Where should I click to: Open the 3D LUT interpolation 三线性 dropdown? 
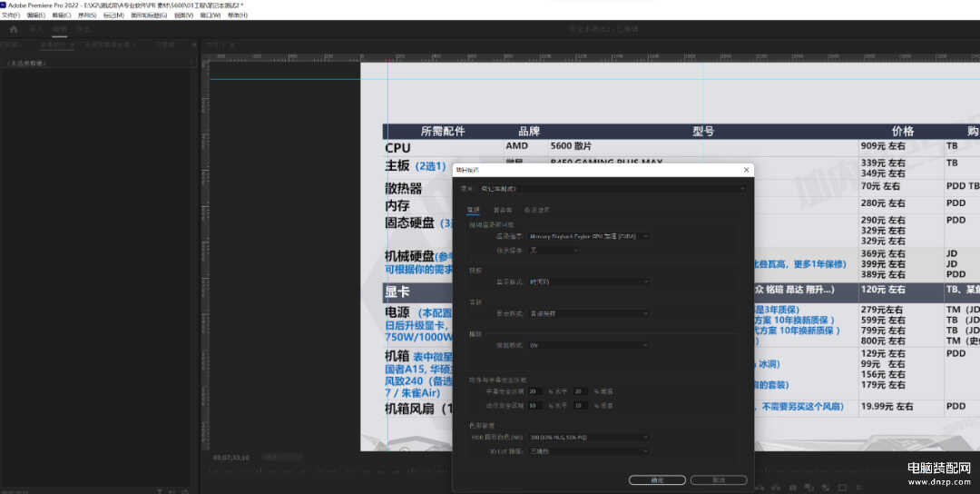click(x=589, y=451)
